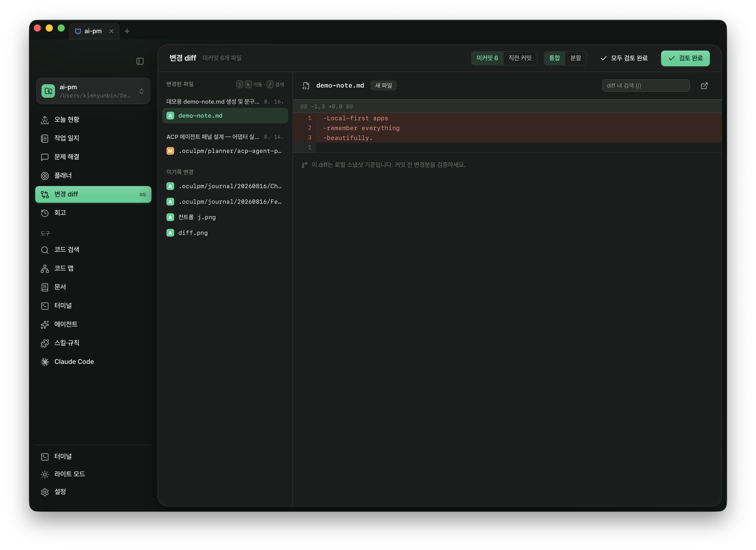756x550 pixels.
Task: Open 작업 일지 in the sidebar
Action: [x=93, y=138]
